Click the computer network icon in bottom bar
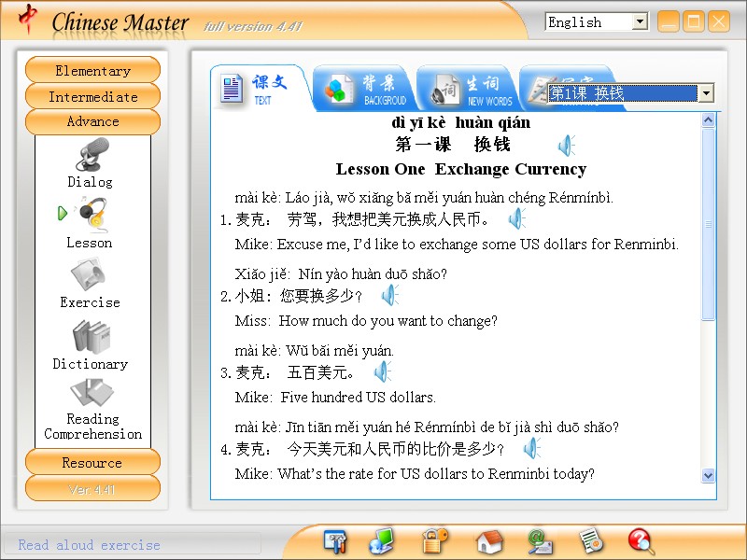Screen dimensions: 747x560 (381, 541)
